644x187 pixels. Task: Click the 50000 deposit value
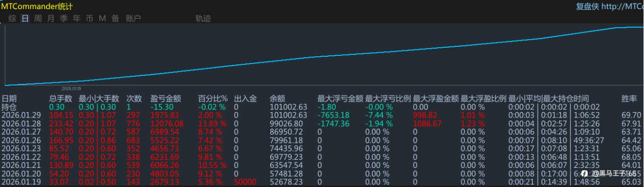pyautogui.click(x=245, y=181)
